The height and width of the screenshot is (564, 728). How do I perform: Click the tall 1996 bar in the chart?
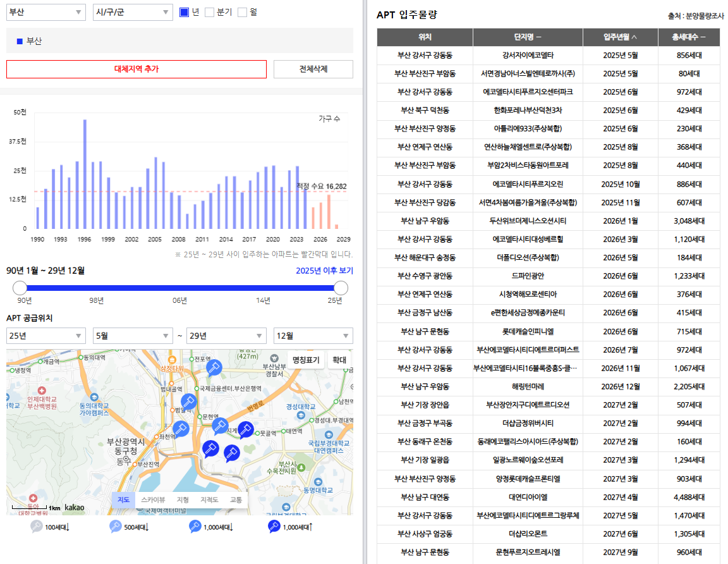pyautogui.click(x=85, y=175)
